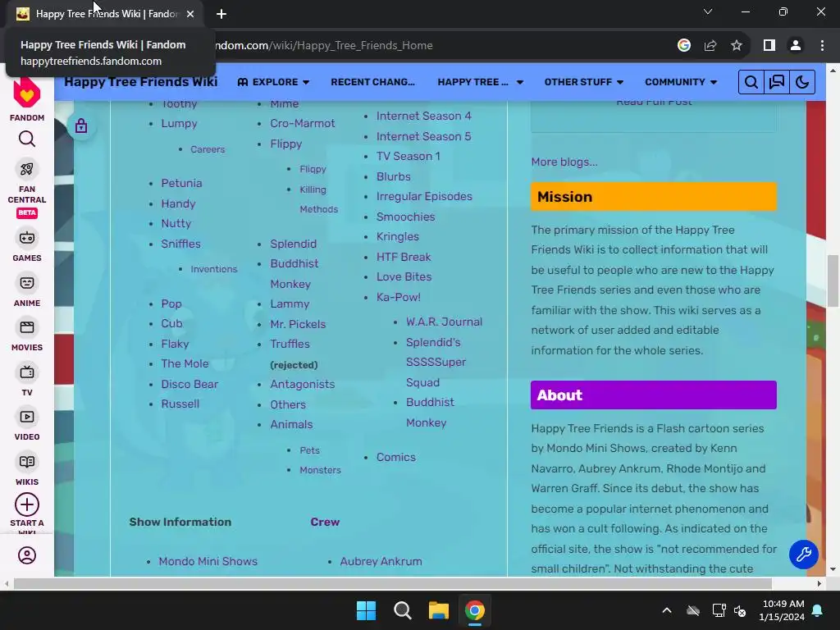
Task: Toggle dark theme with the moon icon
Action: point(802,82)
